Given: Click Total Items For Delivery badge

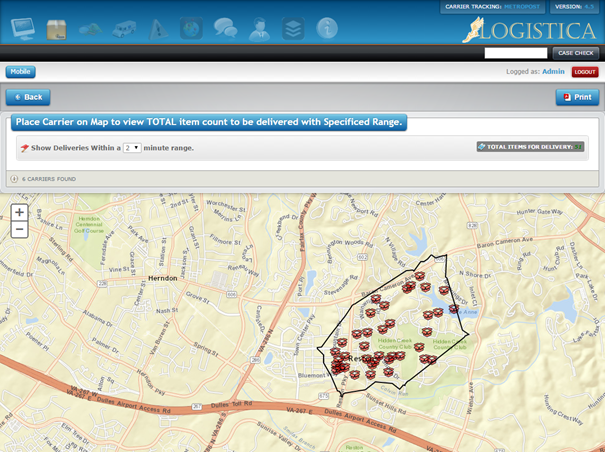Looking at the screenshot, I should point(530,147).
